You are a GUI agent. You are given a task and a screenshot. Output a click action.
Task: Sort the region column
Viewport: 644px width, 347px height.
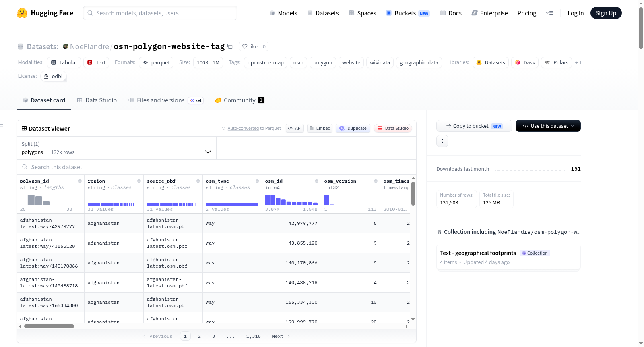(x=139, y=181)
